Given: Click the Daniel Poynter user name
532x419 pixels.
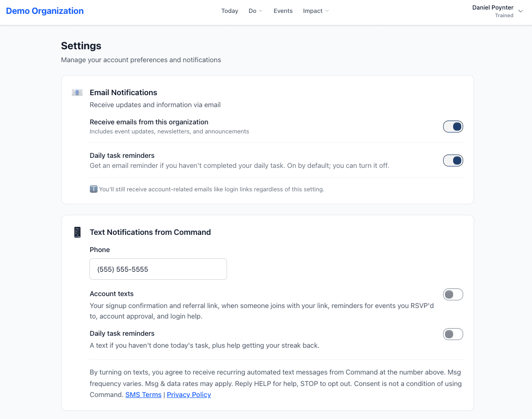Looking at the screenshot, I should coord(493,8).
